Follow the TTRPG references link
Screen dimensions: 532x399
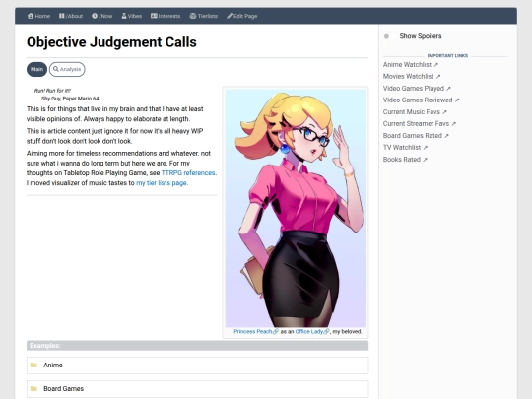188,173
